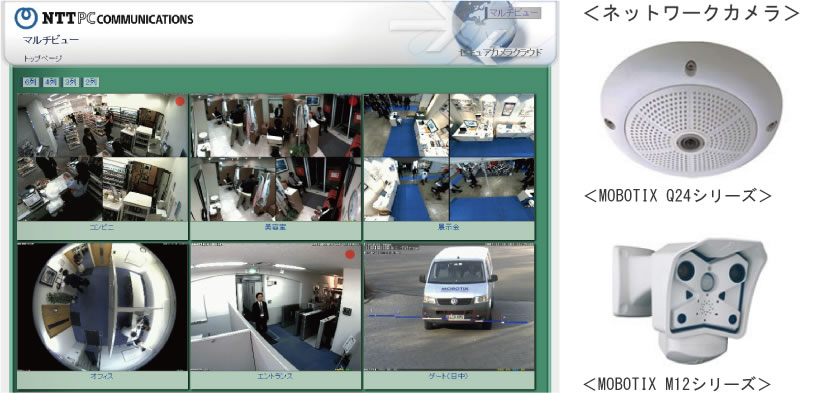Click the MOBOTIX Q24 dome camera image
The image size is (815, 393).
click(x=691, y=110)
